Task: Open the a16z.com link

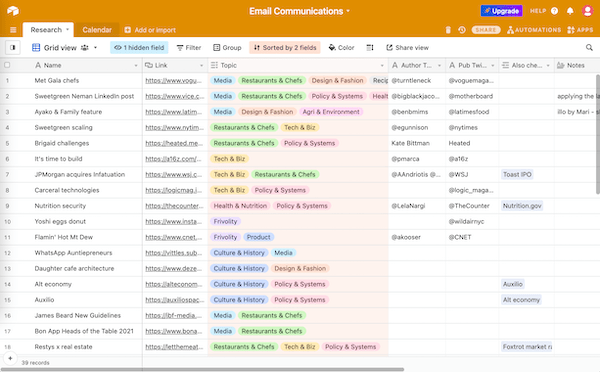Action: (173, 159)
